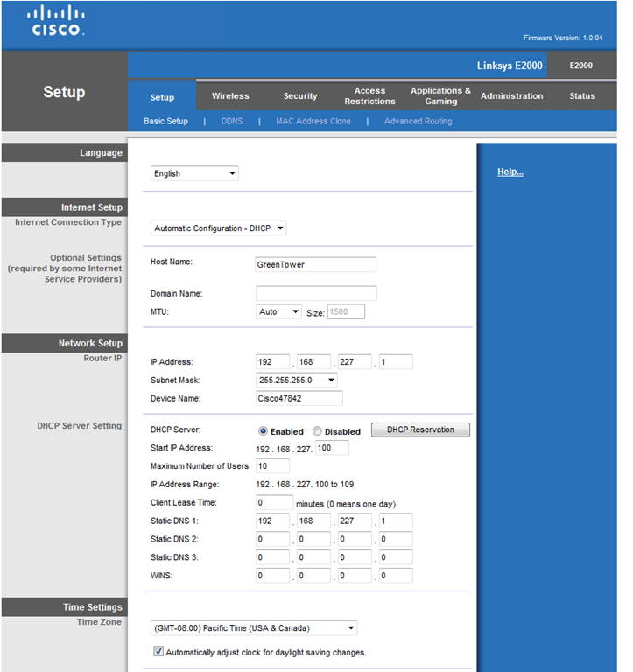Click the 'Linksys E2000' title text
The height and width of the screenshot is (672, 633).
click(510, 66)
